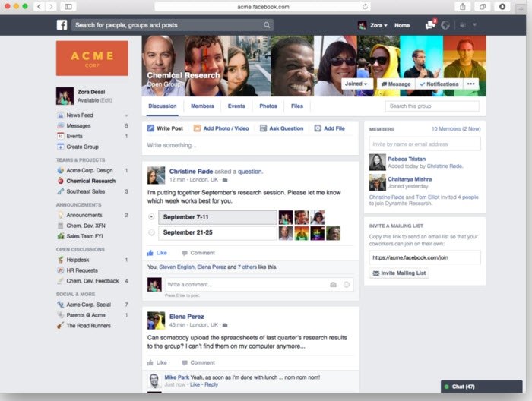The height and width of the screenshot is (401, 532).
Task: Click '10 Members (2 New)' link
Action: pos(456,129)
